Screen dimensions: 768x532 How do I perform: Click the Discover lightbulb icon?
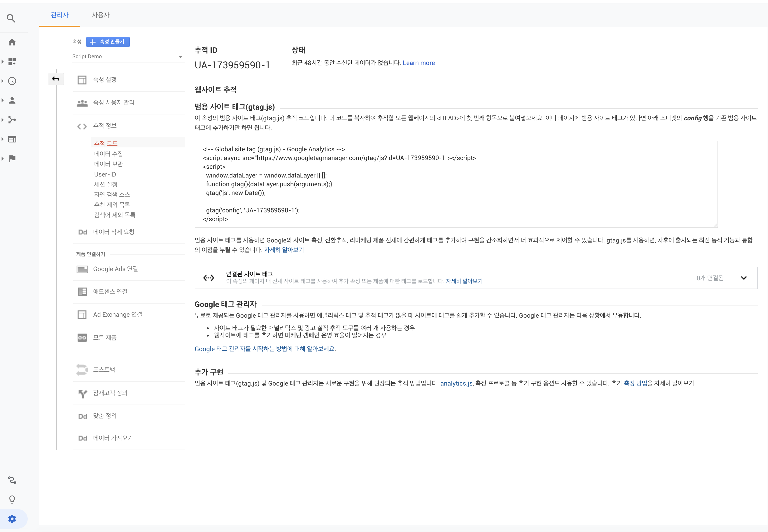tap(12, 499)
